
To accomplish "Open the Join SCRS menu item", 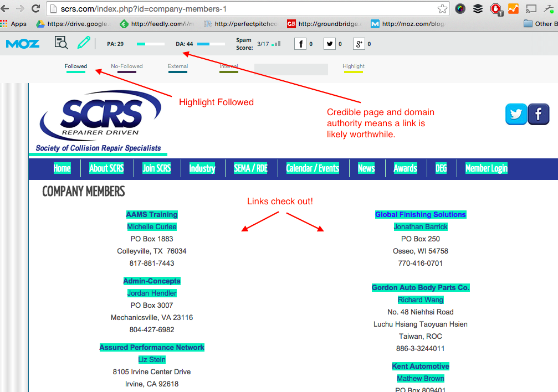I will coord(157,168).
